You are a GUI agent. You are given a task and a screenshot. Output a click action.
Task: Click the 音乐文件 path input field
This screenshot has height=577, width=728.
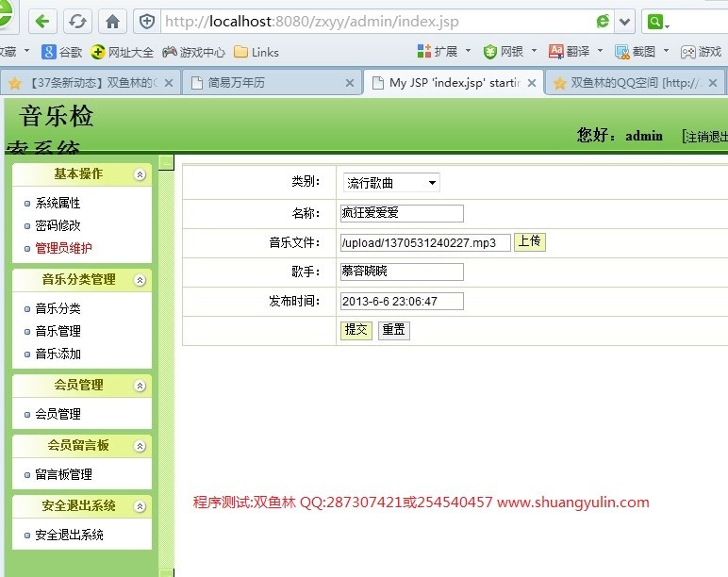(x=425, y=243)
